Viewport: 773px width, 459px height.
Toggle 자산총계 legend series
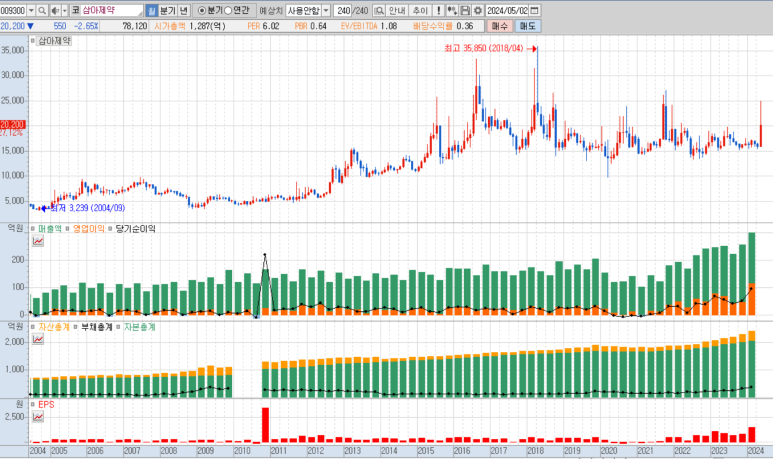[54, 327]
